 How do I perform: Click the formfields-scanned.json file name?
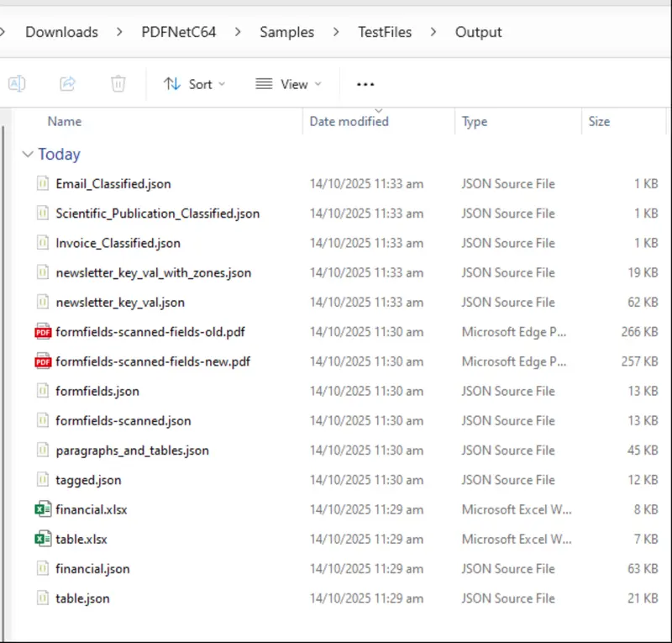coord(123,420)
